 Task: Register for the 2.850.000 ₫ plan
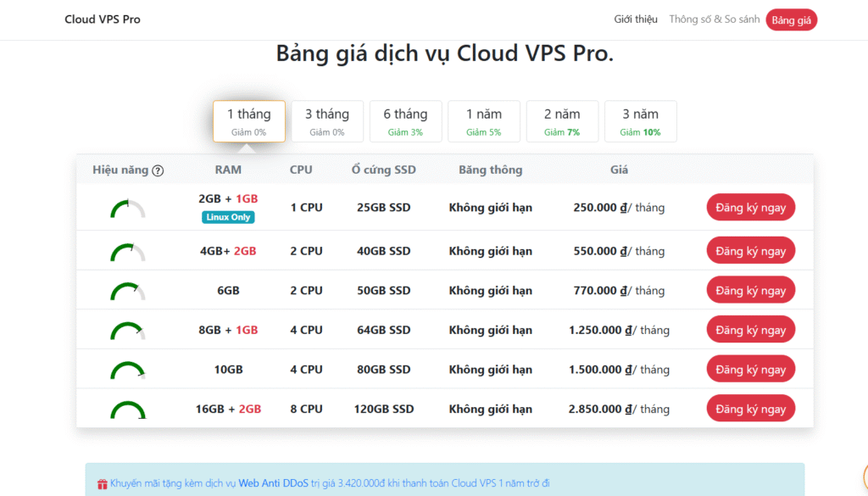point(750,410)
